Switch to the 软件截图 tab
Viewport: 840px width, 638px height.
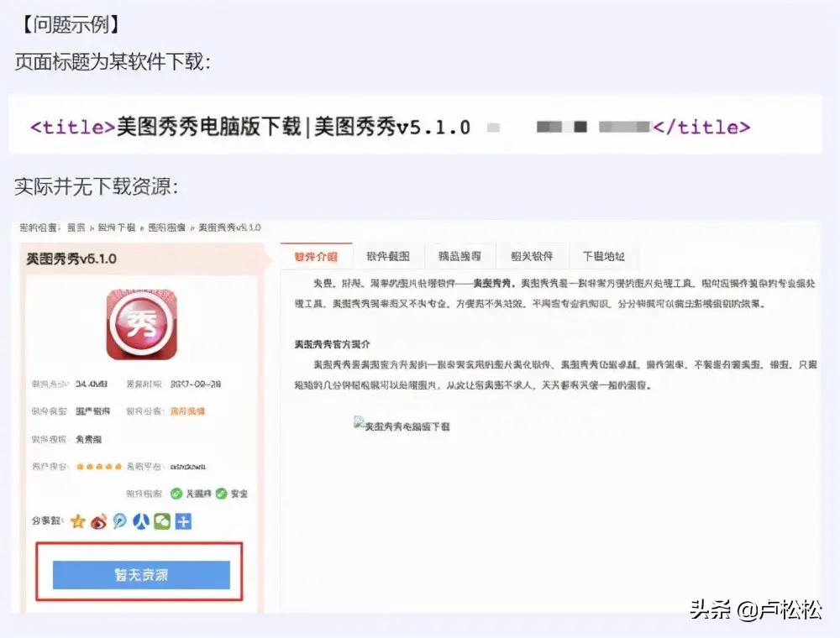coord(388,256)
